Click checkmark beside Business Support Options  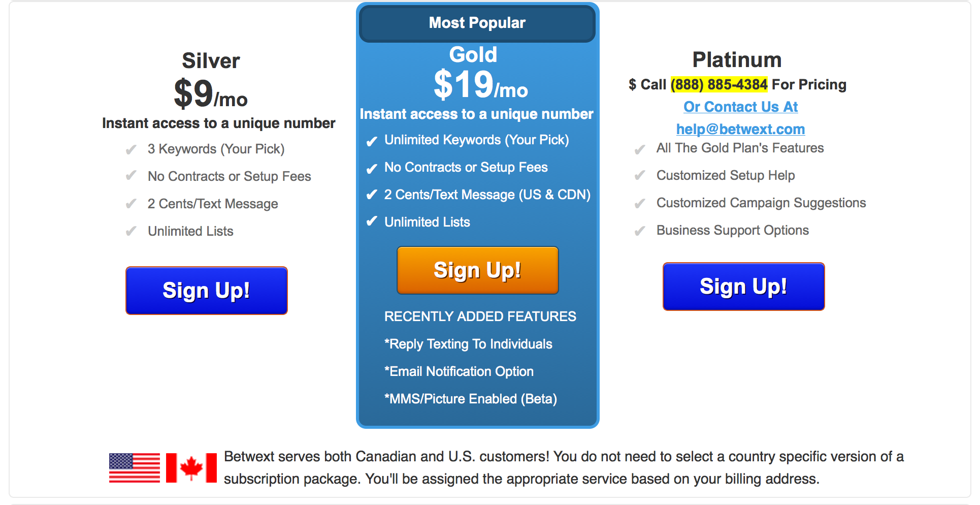pyautogui.click(x=640, y=231)
